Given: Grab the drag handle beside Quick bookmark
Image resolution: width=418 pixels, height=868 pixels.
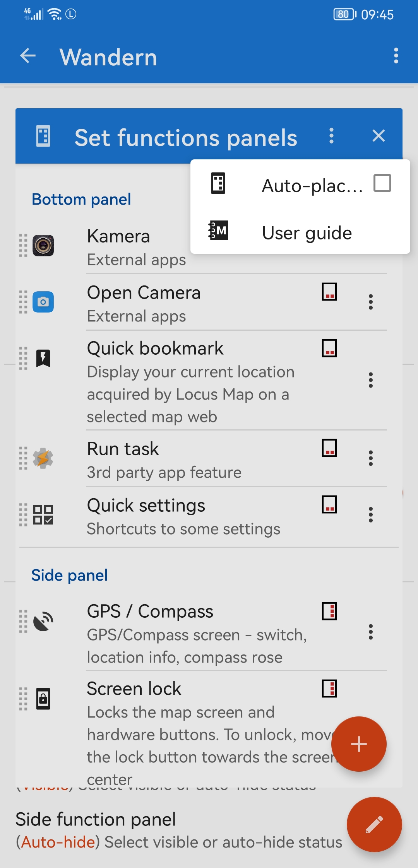Looking at the screenshot, I should (23, 358).
